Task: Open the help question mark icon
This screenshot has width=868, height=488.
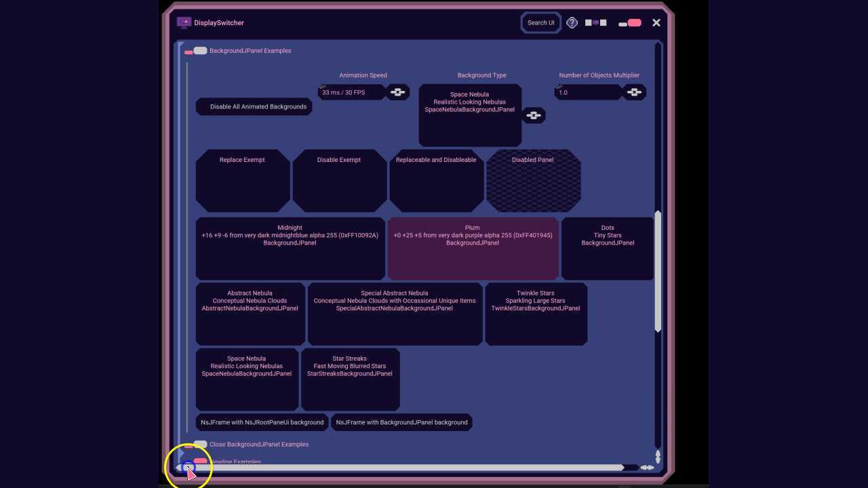Action: point(572,22)
